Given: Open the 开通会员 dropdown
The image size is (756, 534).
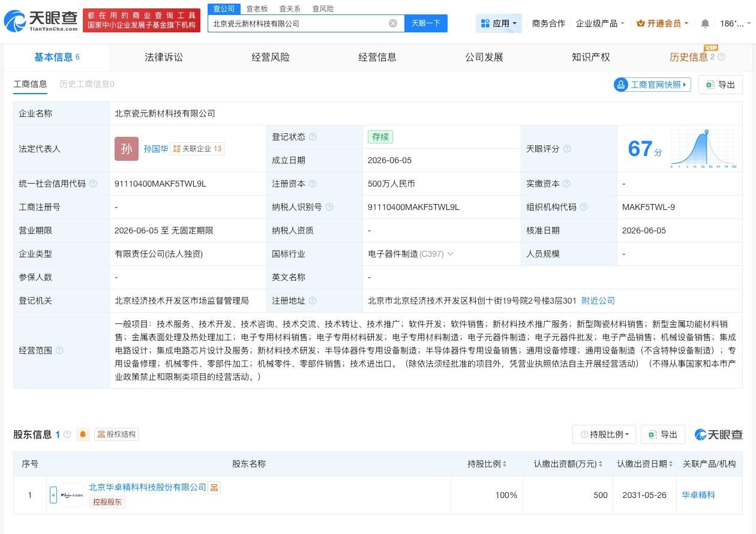Looking at the screenshot, I should pyautogui.click(x=662, y=23).
